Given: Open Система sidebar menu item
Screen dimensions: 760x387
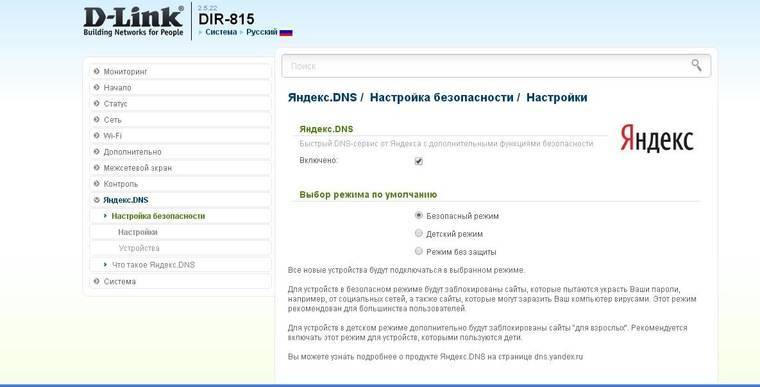Looking at the screenshot, I should 180,281.
